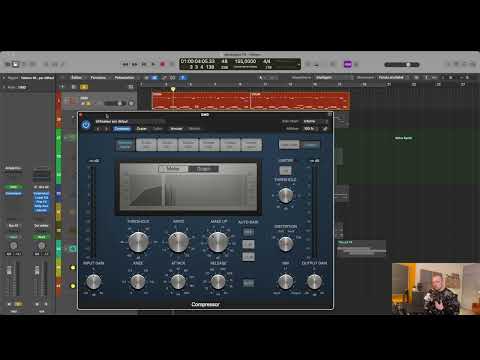Select the first red region on track
480x360 pixels.
click(201, 101)
